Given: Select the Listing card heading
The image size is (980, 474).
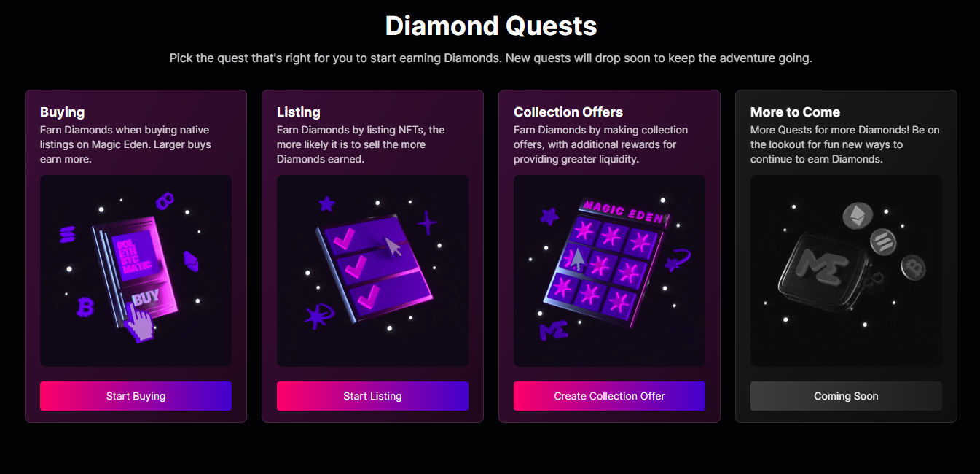Looking at the screenshot, I should tap(299, 112).
